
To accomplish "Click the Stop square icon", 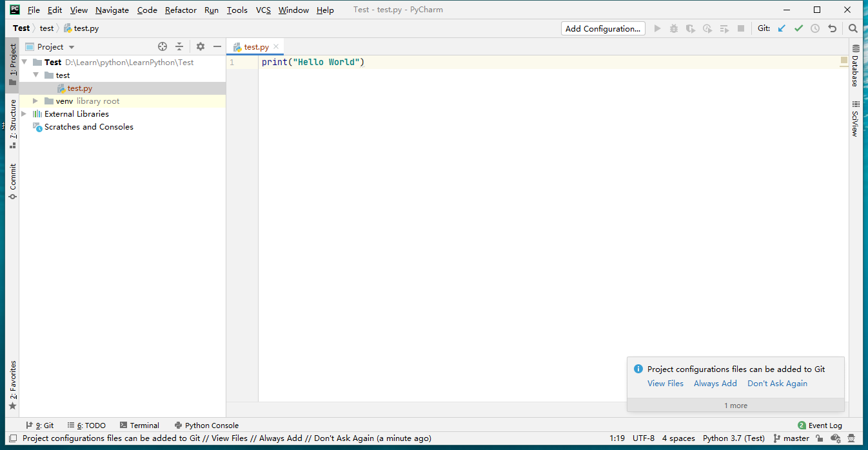I will click(x=741, y=28).
